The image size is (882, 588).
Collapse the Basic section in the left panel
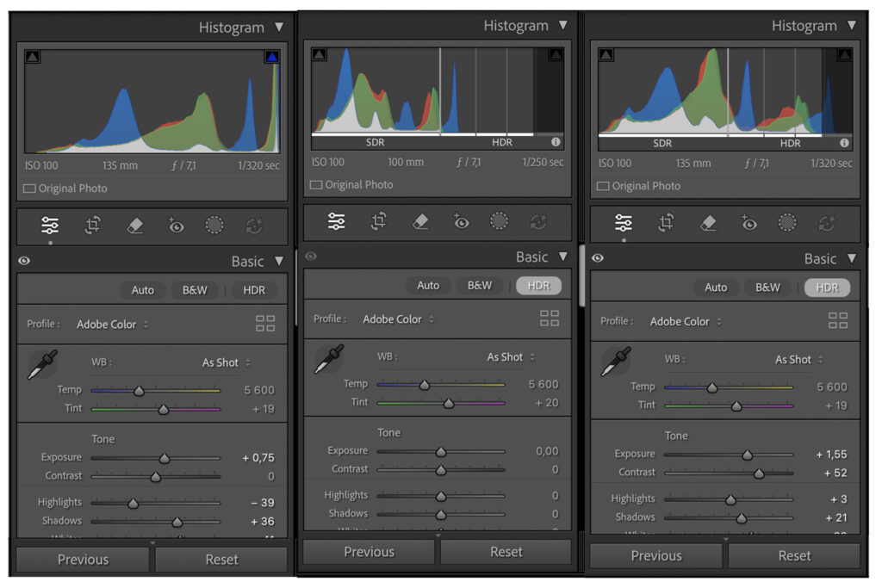pos(278,261)
